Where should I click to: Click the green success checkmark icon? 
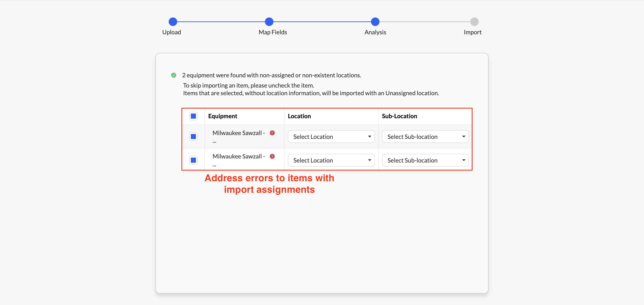(174, 75)
